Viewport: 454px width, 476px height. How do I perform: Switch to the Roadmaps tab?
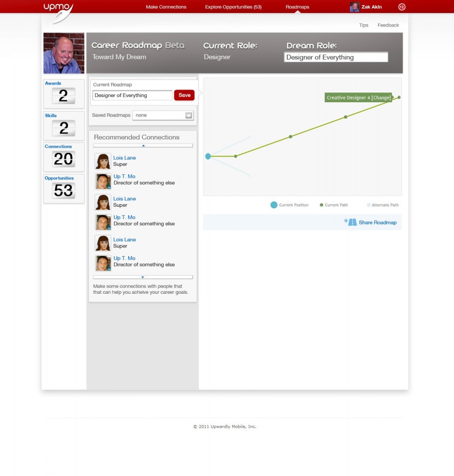point(297,7)
